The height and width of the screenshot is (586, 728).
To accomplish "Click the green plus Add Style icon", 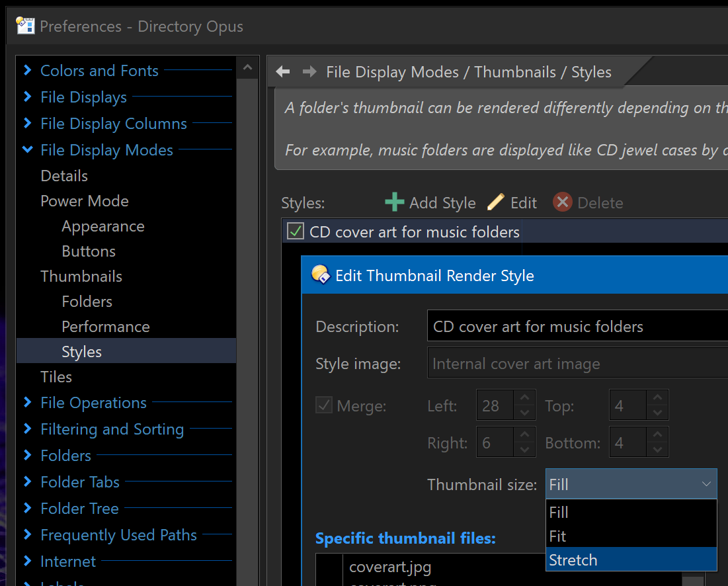I will pyautogui.click(x=394, y=202).
